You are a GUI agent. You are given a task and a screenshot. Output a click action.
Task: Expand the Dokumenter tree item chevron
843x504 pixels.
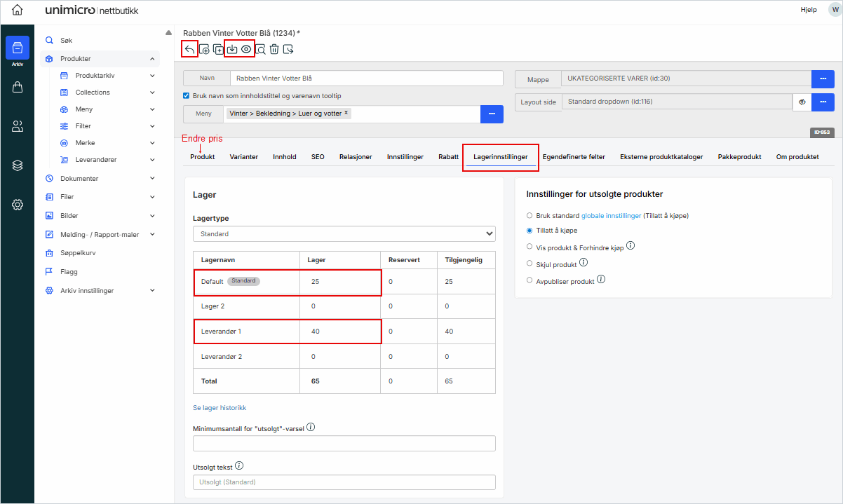tap(152, 179)
